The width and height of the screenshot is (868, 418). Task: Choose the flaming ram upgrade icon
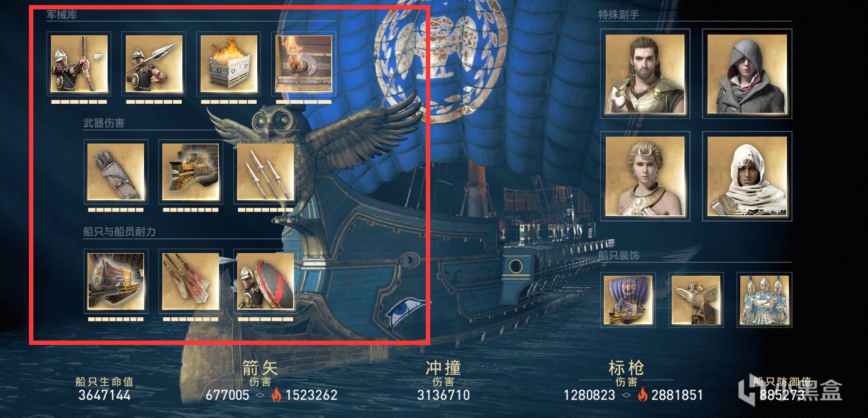point(304,64)
